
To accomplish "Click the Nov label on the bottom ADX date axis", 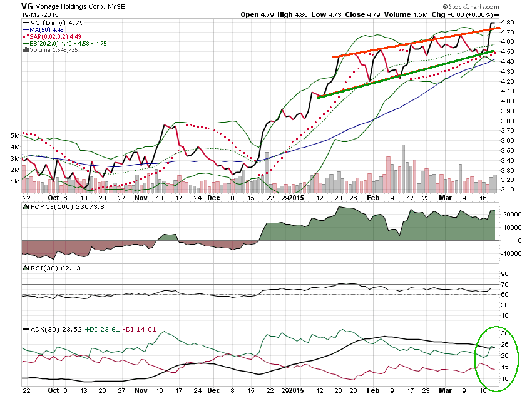I will point(141,390).
